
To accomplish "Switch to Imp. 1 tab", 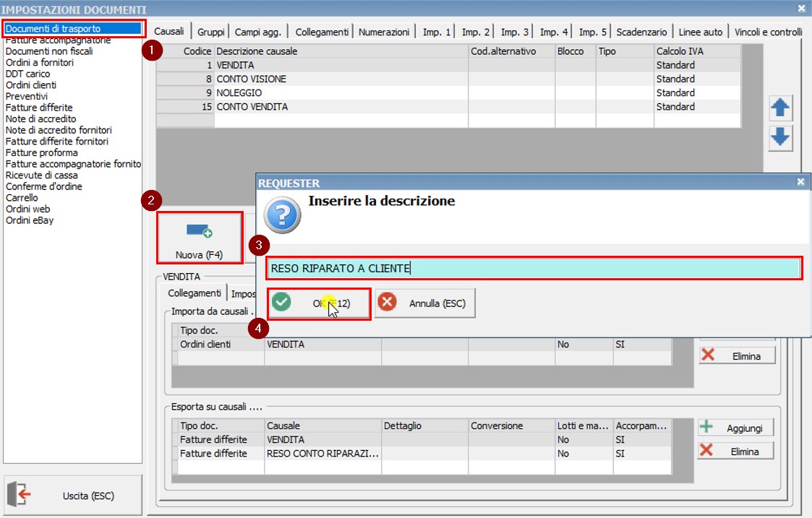I will 437,32.
